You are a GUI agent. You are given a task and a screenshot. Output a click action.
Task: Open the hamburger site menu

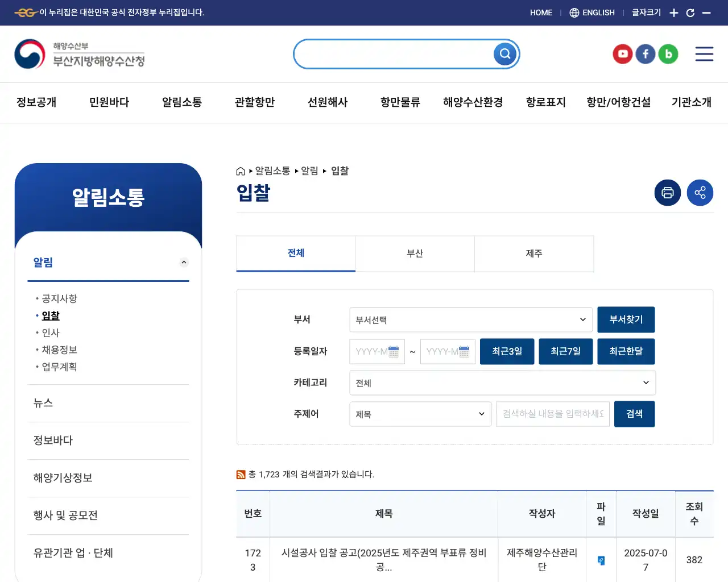[704, 54]
